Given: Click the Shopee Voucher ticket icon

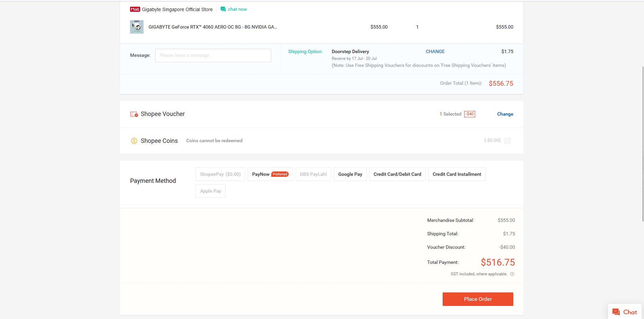Looking at the screenshot, I should 134,114.
